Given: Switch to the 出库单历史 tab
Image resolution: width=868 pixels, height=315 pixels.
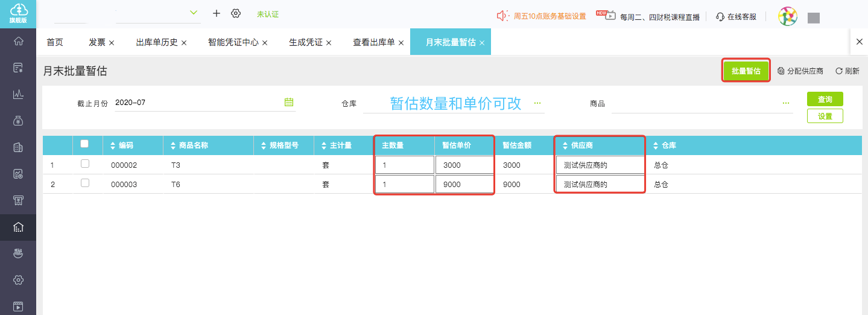Looking at the screenshot, I should pos(156,42).
